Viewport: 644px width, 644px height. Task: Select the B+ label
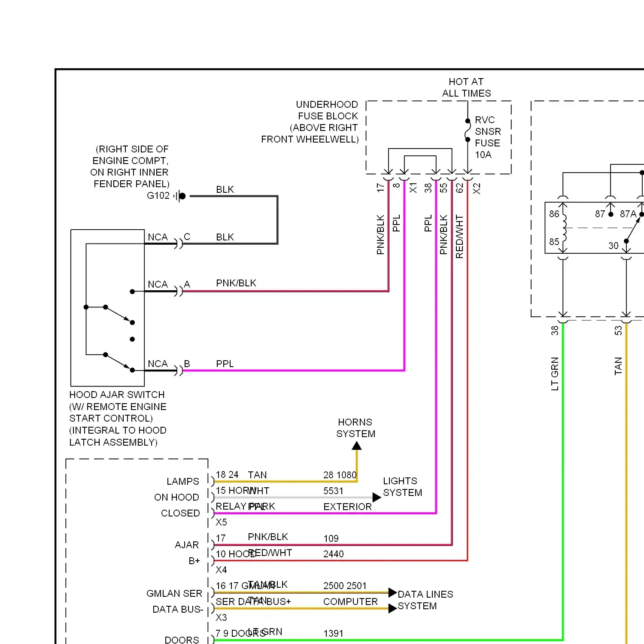(x=194, y=561)
